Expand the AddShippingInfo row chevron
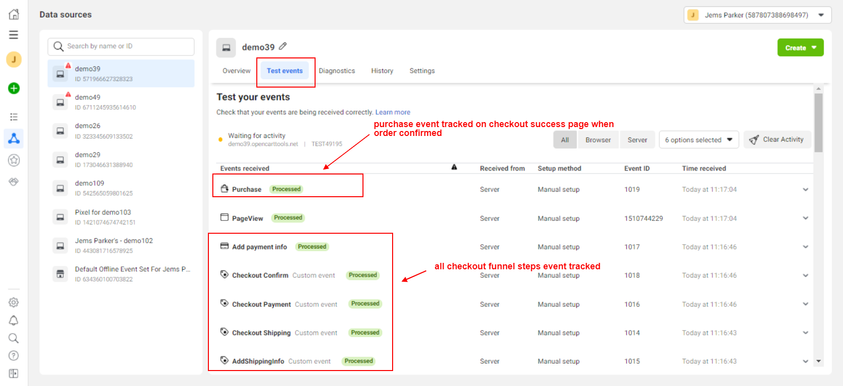 coord(805,361)
